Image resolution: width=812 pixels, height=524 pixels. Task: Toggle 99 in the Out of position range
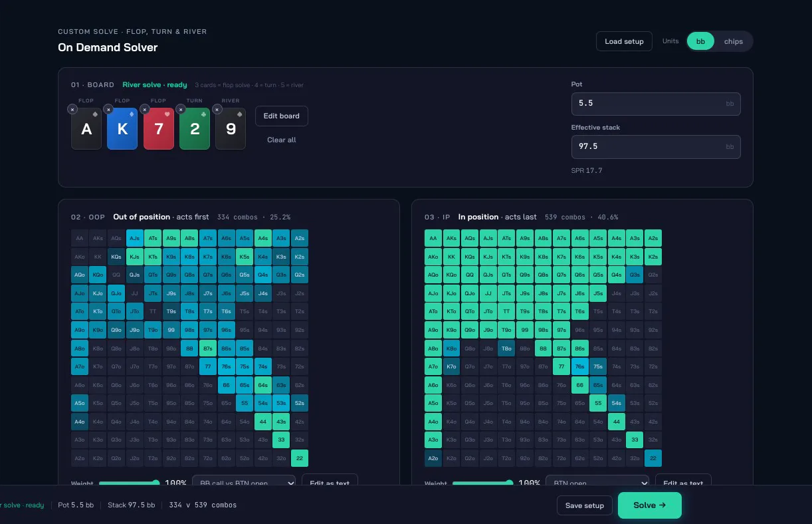171,330
